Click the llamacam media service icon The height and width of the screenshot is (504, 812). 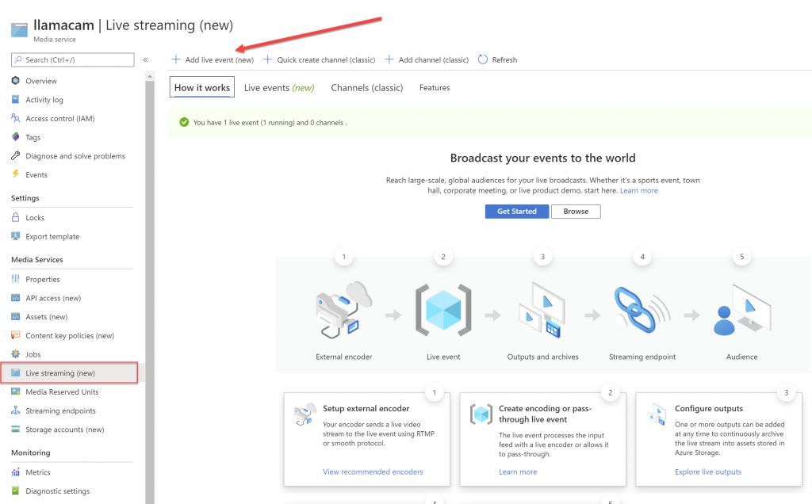coord(20,29)
